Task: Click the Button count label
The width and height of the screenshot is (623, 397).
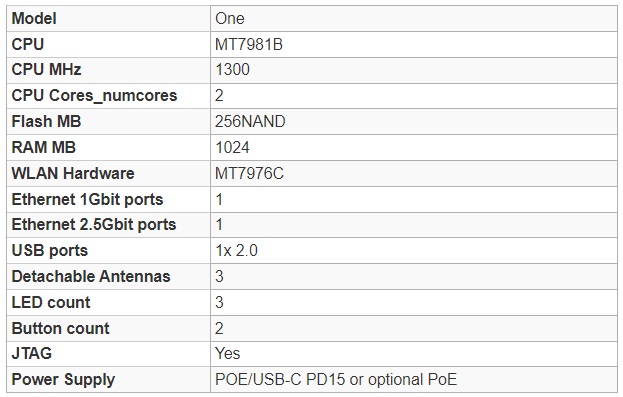Action: (60, 328)
